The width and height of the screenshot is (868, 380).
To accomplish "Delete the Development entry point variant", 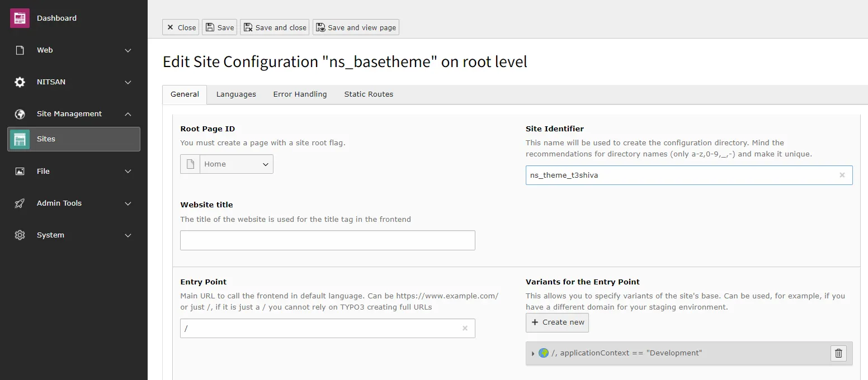I will pos(838,353).
